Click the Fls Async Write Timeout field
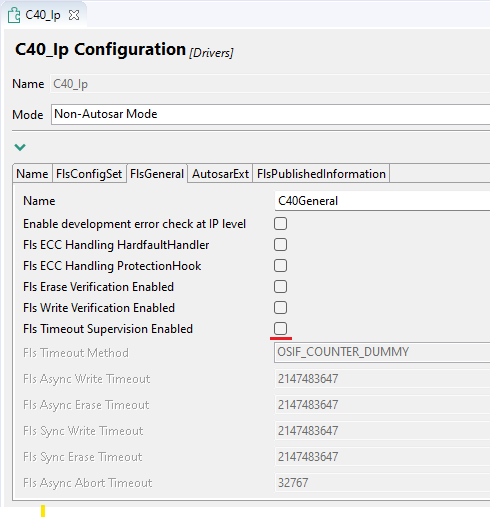The height and width of the screenshot is (518, 490). tap(382, 379)
